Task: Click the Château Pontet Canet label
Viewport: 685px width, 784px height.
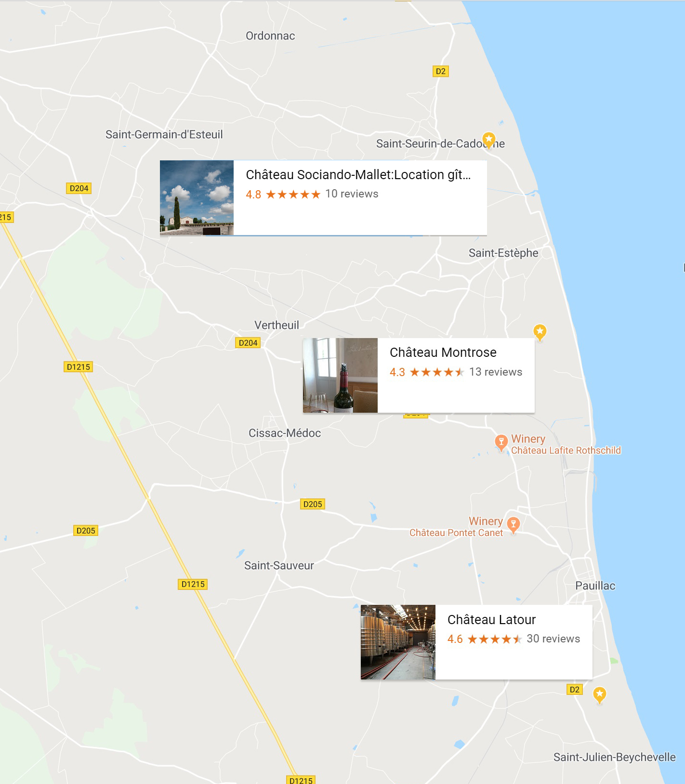Action: 456,533
